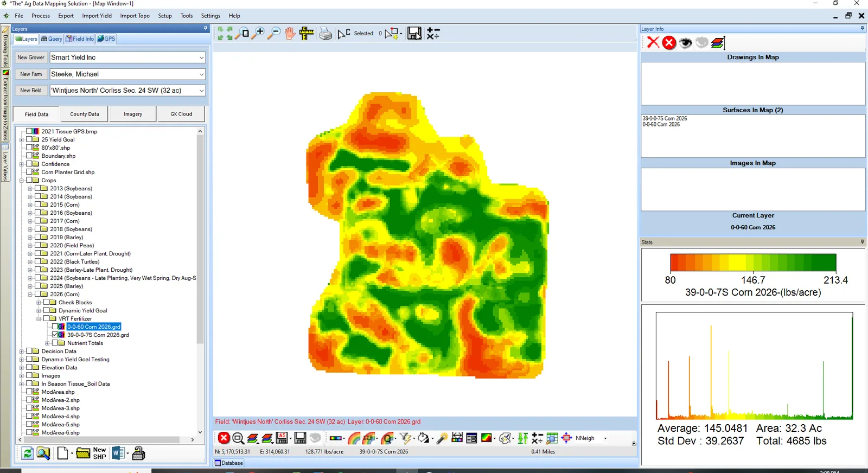This screenshot has height=473, width=868.
Task: Check the Boundary.shp layer checkbox
Action: tap(29, 156)
